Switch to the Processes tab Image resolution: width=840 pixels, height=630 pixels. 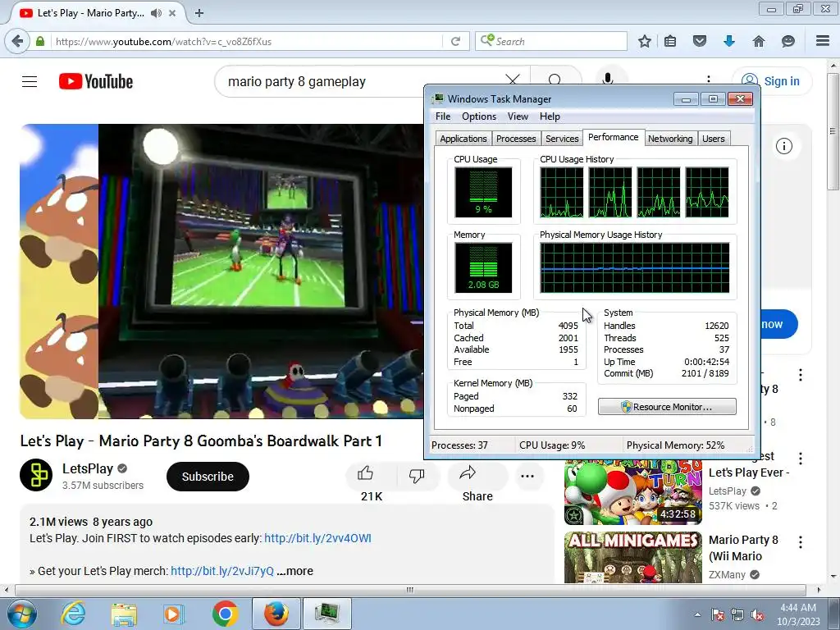[516, 139]
